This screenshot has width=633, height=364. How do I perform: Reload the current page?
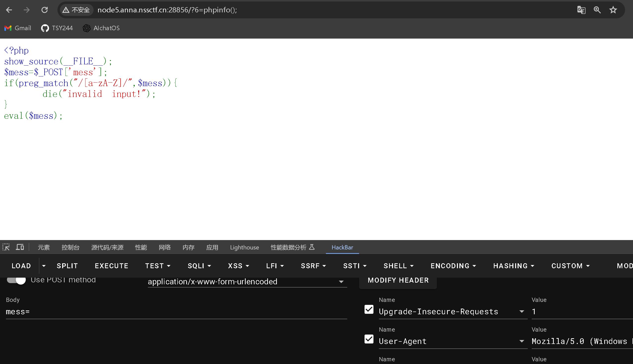click(45, 10)
